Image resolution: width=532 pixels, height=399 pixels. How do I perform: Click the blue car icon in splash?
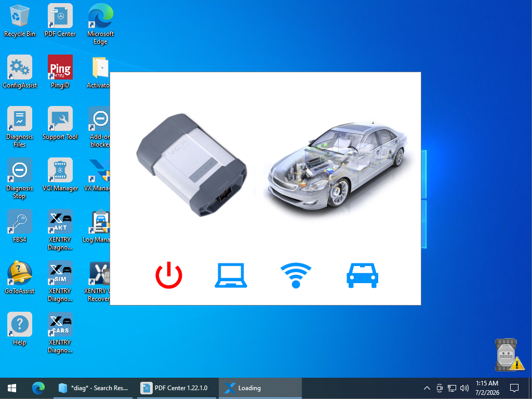pyautogui.click(x=362, y=275)
